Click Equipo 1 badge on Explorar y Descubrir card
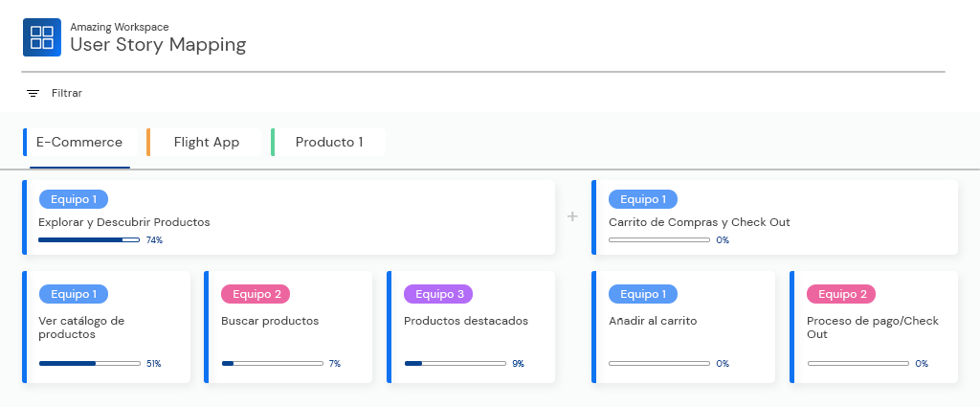This screenshot has width=980, height=407. pos(74,199)
